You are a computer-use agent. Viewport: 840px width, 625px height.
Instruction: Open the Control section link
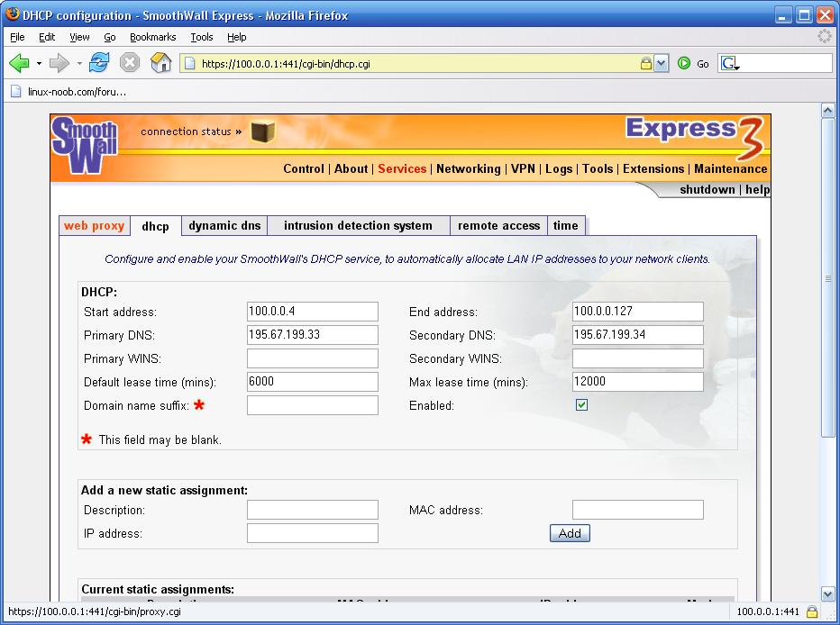point(304,168)
